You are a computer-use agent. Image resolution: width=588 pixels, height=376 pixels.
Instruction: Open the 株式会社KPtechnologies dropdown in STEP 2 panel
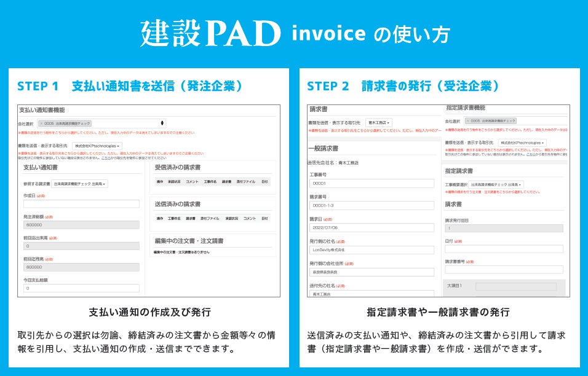(x=522, y=143)
